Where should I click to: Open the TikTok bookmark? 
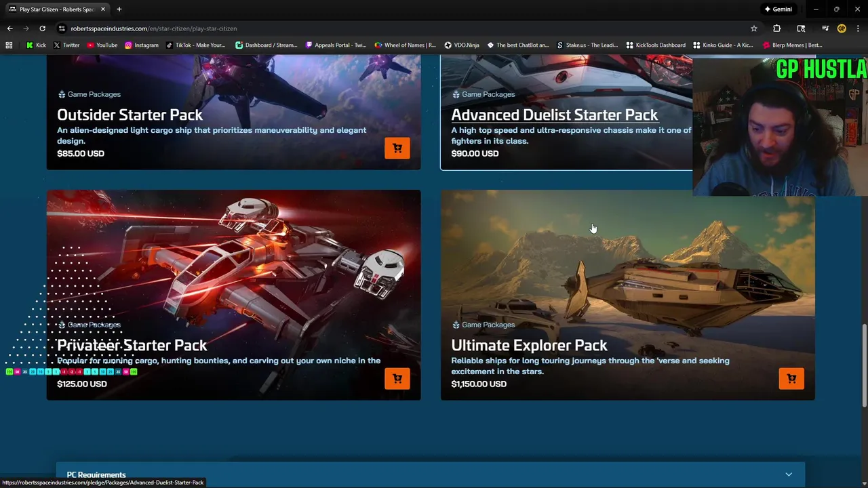195,45
